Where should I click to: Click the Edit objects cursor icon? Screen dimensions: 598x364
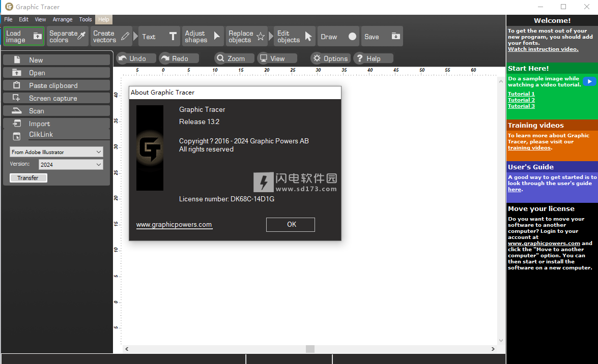pyautogui.click(x=308, y=36)
